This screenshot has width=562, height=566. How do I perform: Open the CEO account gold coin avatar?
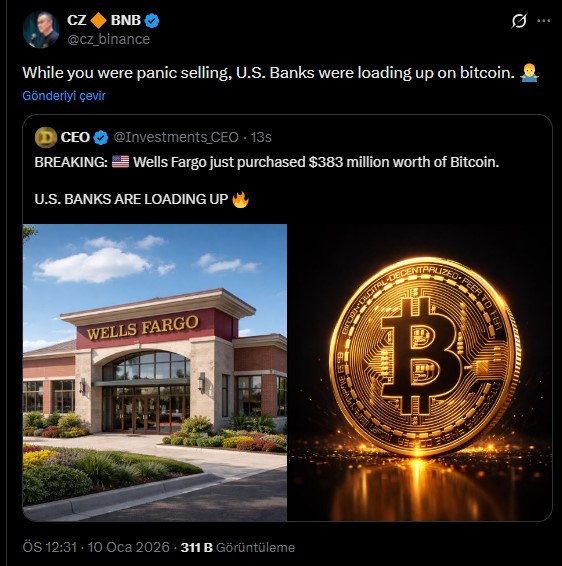[x=46, y=137]
